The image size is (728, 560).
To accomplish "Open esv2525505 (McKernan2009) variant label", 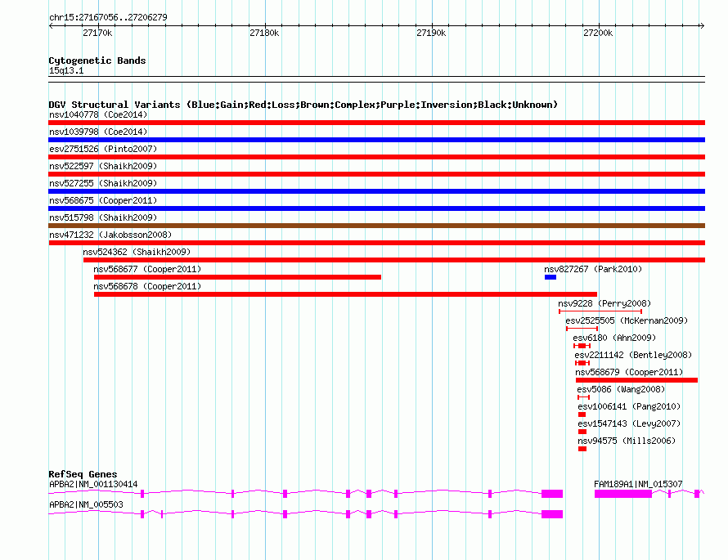I will [627, 320].
